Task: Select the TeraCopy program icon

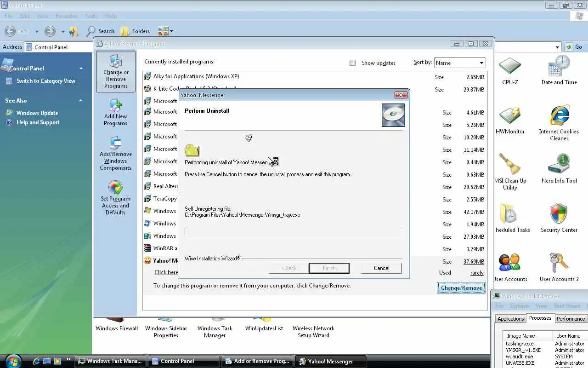Action: click(147, 199)
